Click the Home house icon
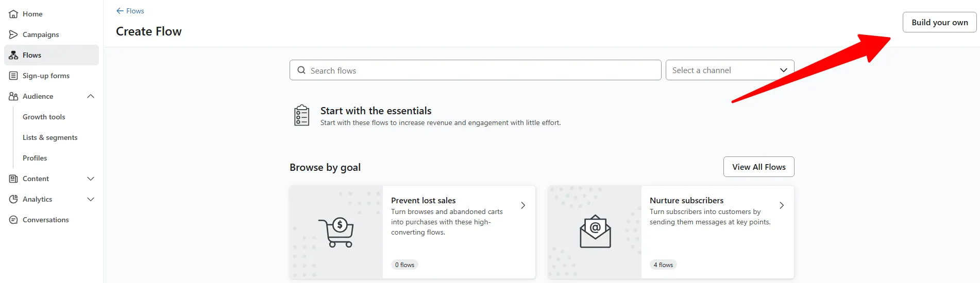Viewport: 980px width, 283px height. (x=13, y=14)
